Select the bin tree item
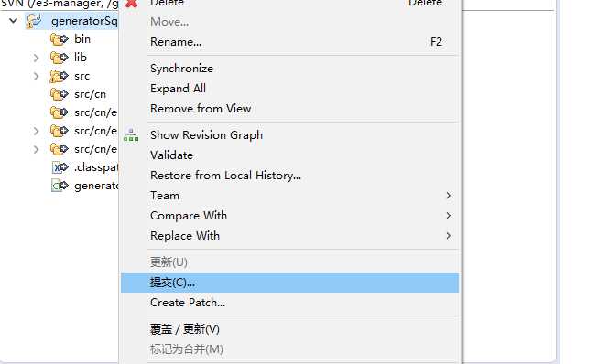 [x=82, y=39]
